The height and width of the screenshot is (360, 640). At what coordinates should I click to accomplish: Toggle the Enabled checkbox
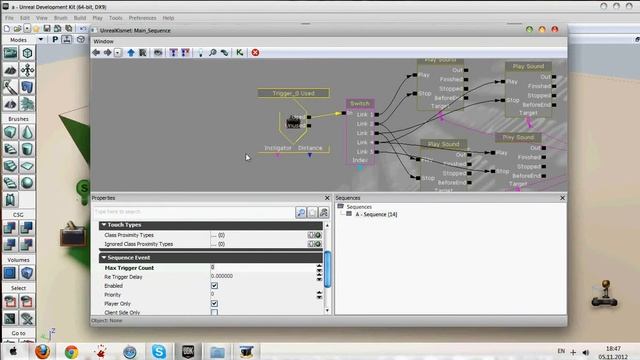click(x=214, y=286)
